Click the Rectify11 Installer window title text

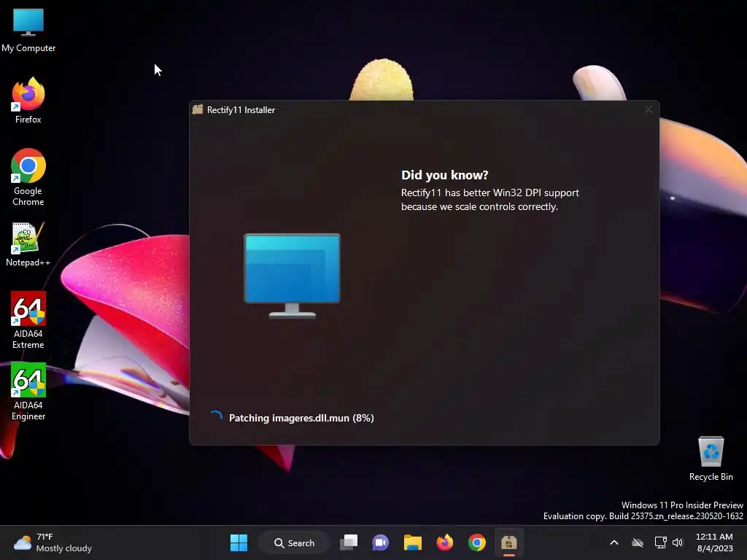coord(241,110)
